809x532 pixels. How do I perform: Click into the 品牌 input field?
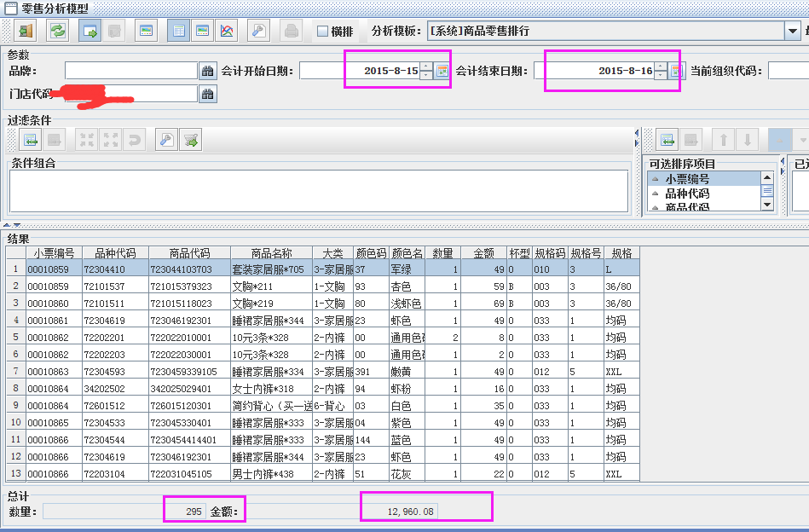tap(131, 72)
